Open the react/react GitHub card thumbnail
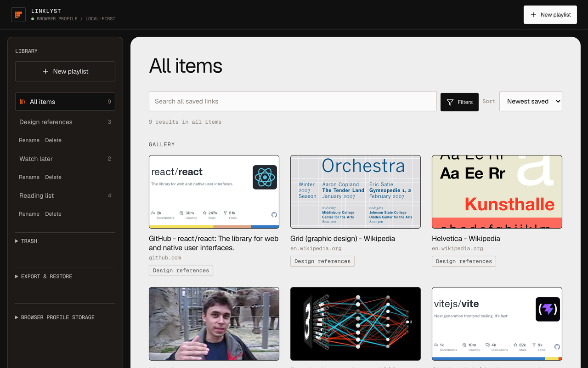 point(214,192)
